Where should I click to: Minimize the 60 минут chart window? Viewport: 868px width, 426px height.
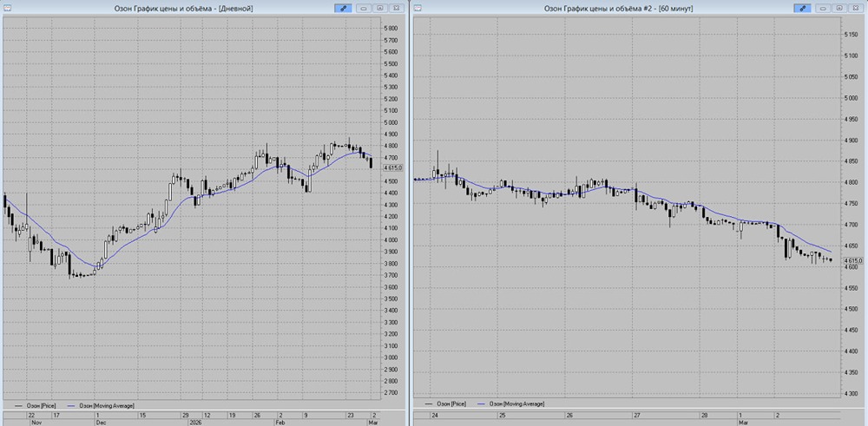(824, 9)
